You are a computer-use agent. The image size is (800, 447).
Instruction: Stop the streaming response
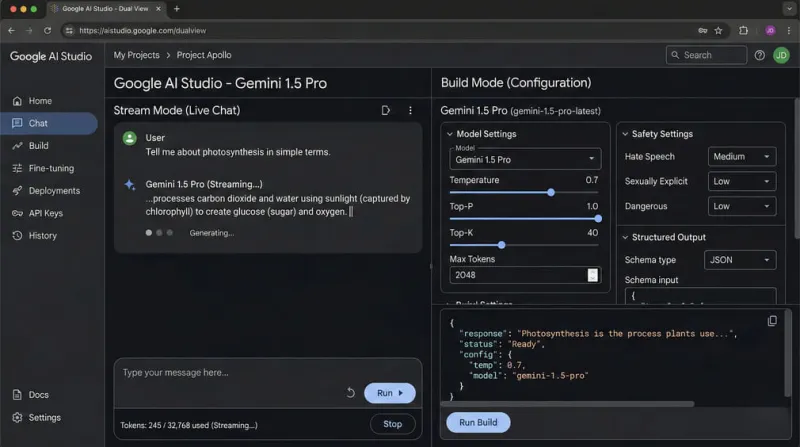[x=392, y=424]
